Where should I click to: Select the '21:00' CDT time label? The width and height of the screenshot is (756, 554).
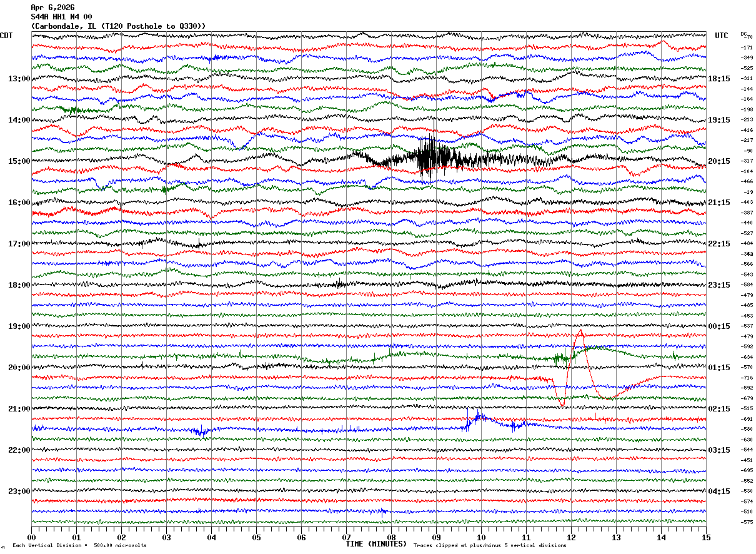[x=19, y=409]
